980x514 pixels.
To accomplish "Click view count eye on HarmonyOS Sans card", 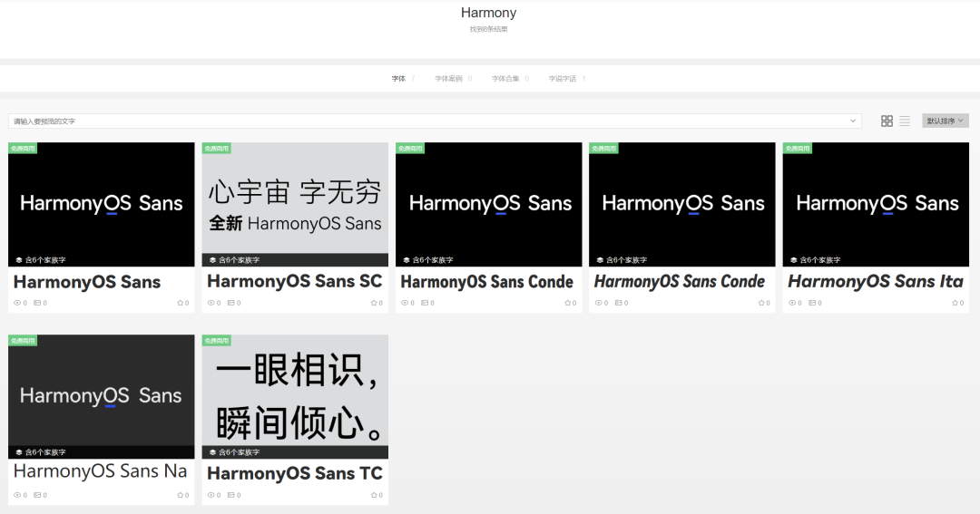I will pos(17,303).
